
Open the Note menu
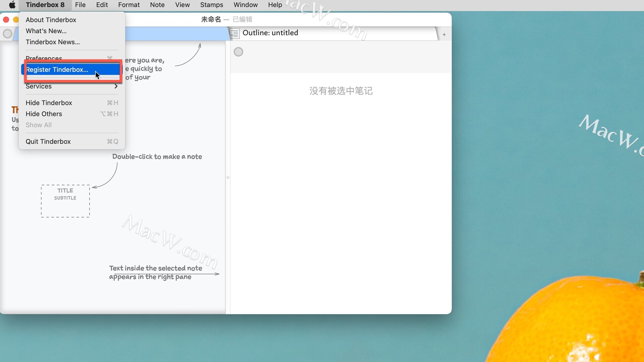pos(157,5)
